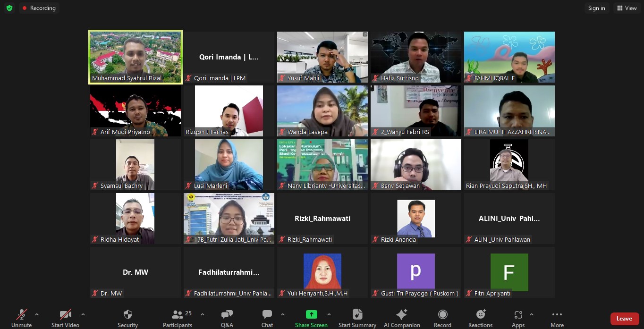Select Hafiz Sutrisno's video tile
Image resolution: width=644 pixels, height=329 pixels.
point(415,57)
